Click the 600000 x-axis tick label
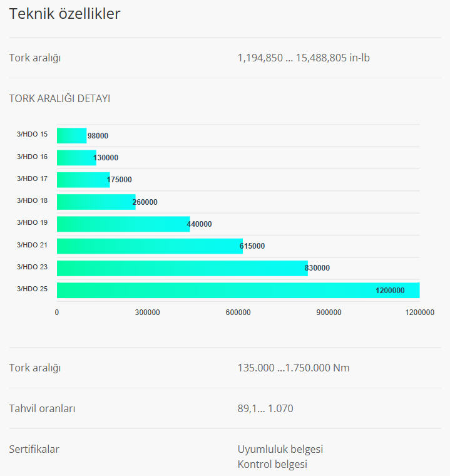Viewport: 450px width, 476px height. point(238,312)
